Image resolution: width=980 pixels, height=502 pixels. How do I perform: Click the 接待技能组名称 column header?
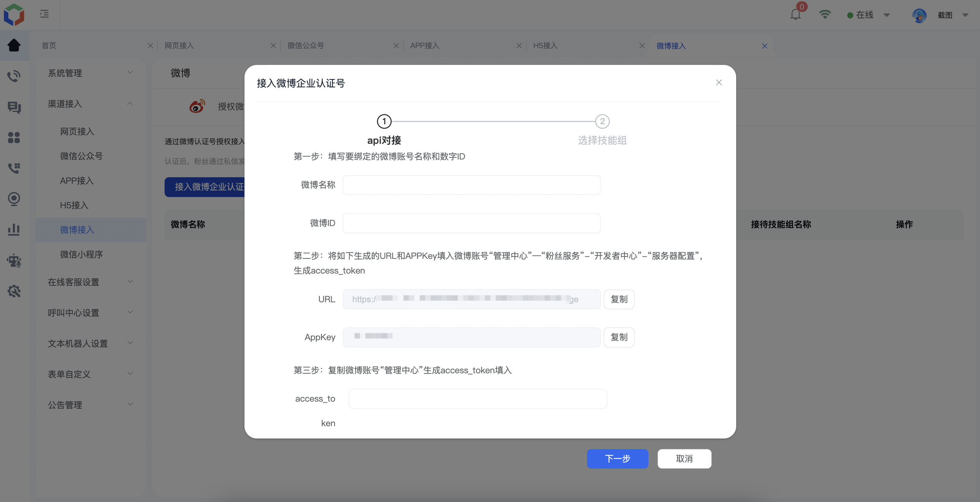click(781, 225)
